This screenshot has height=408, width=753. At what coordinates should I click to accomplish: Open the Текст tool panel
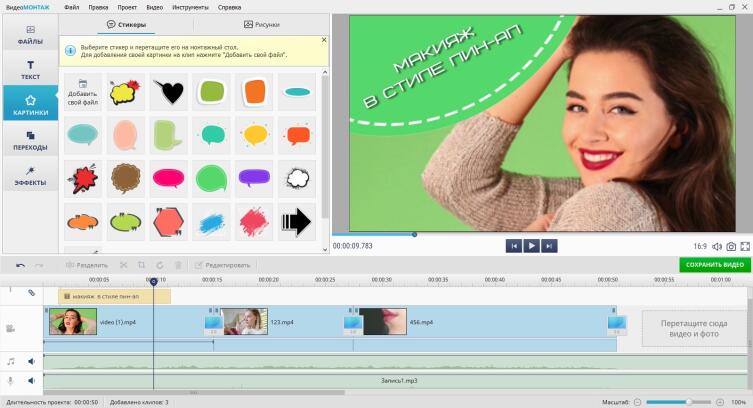point(30,69)
